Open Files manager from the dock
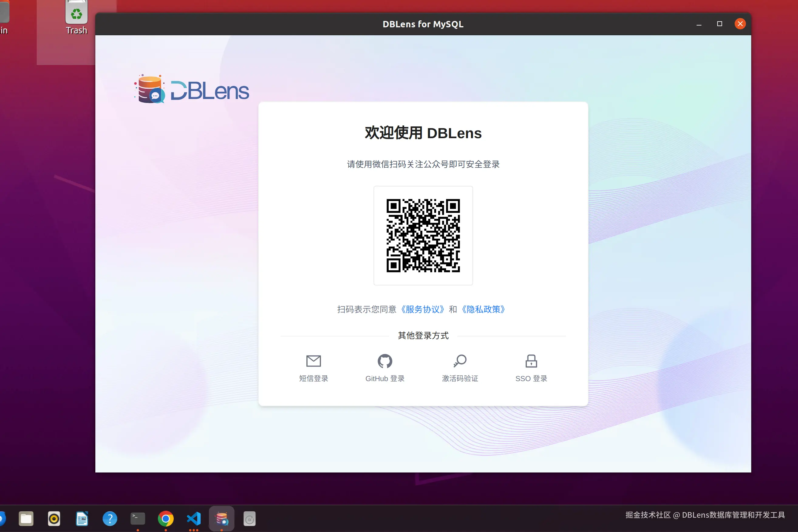The height and width of the screenshot is (532, 798). [x=26, y=518]
